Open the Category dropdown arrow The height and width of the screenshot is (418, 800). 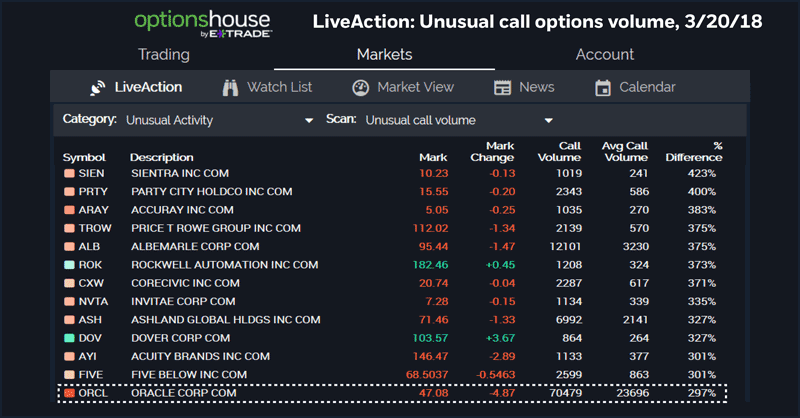(309, 121)
